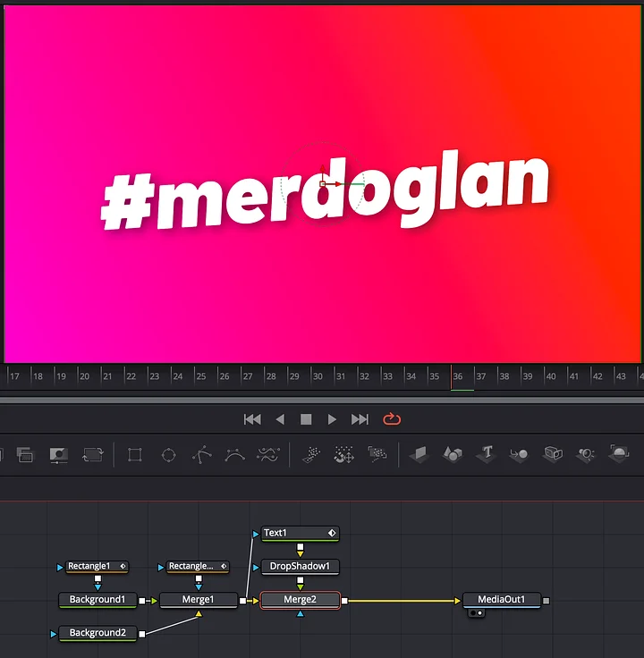
Task: Select the MultiPoly mask tool
Action: [268, 454]
